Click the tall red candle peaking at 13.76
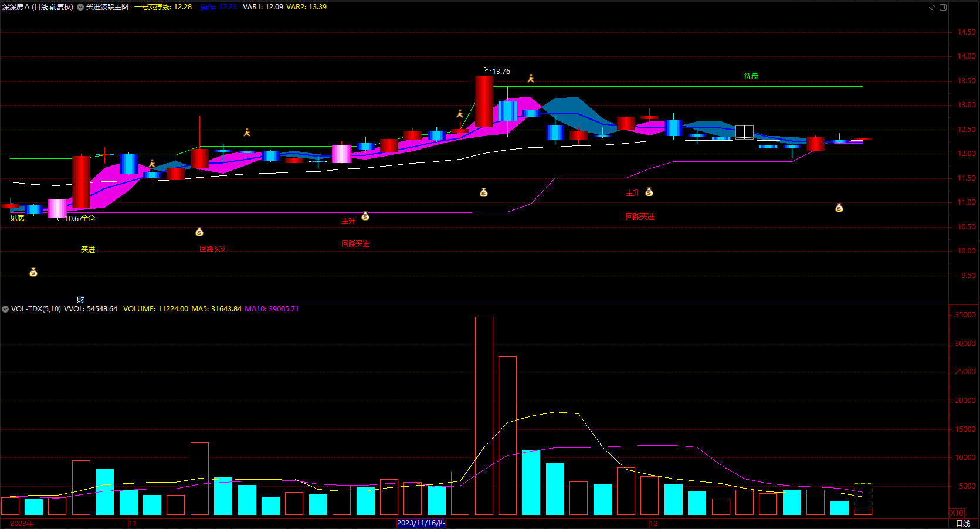This screenshot has height=529, width=980. click(x=484, y=101)
